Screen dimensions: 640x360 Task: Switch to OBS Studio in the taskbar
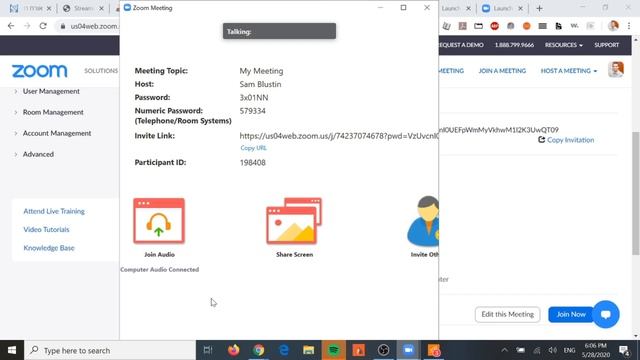384,350
